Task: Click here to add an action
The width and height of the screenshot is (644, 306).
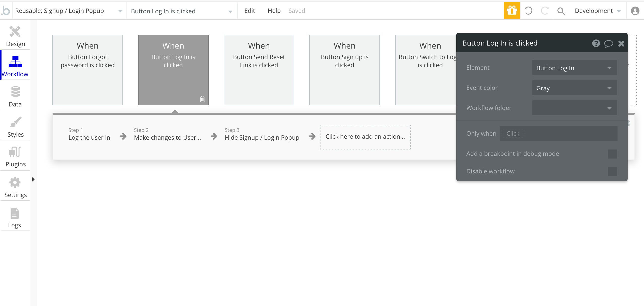Action: (x=365, y=137)
